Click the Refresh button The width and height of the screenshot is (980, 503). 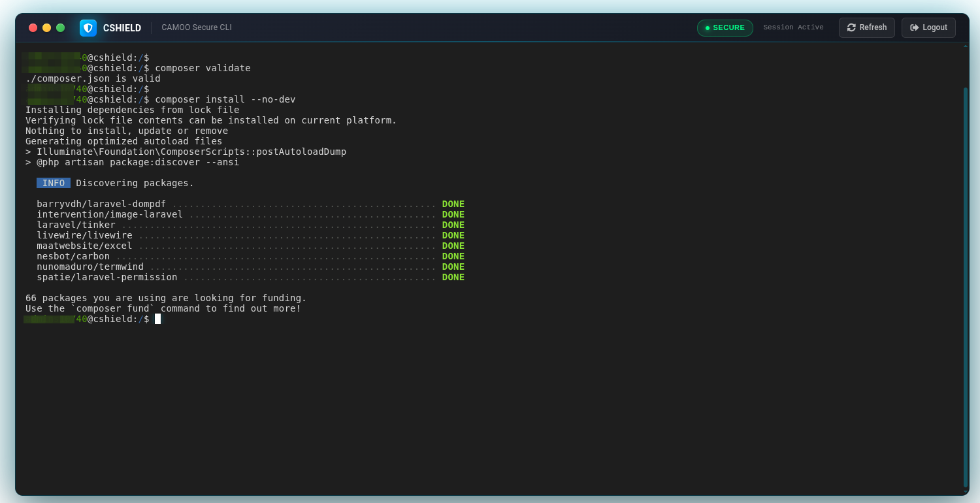click(867, 27)
